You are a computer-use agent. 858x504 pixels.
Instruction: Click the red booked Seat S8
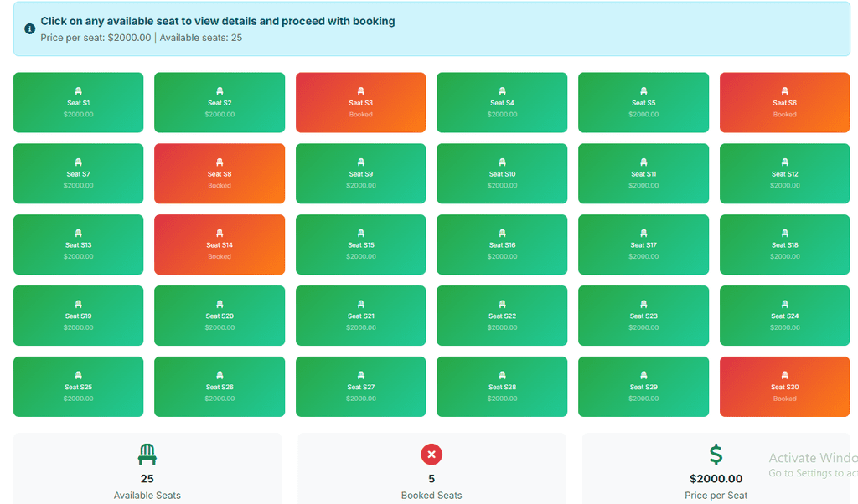coord(220,174)
